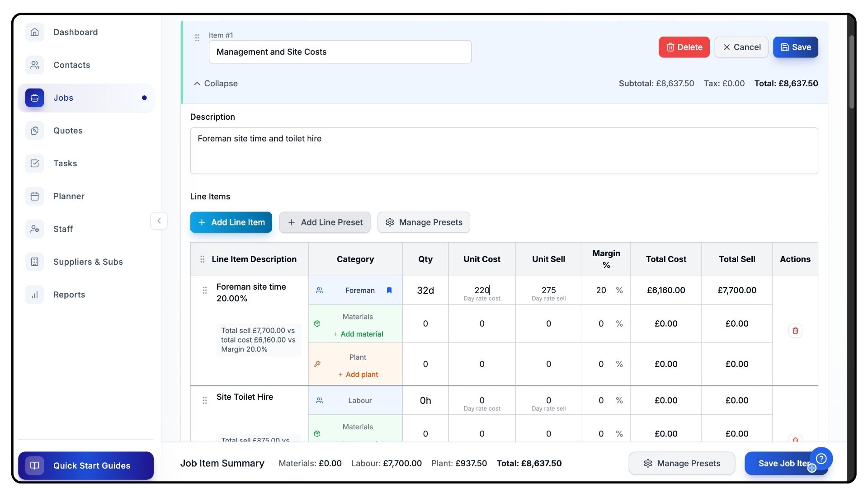Delete the Foreman site time line item

pyautogui.click(x=795, y=331)
